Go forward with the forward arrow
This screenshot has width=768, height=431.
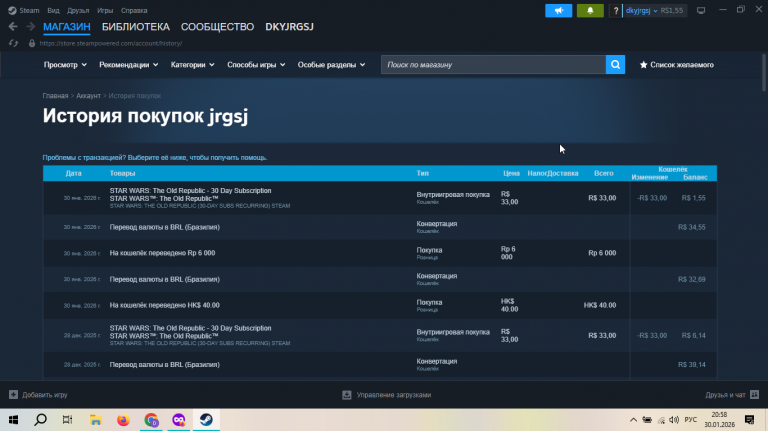point(30,26)
